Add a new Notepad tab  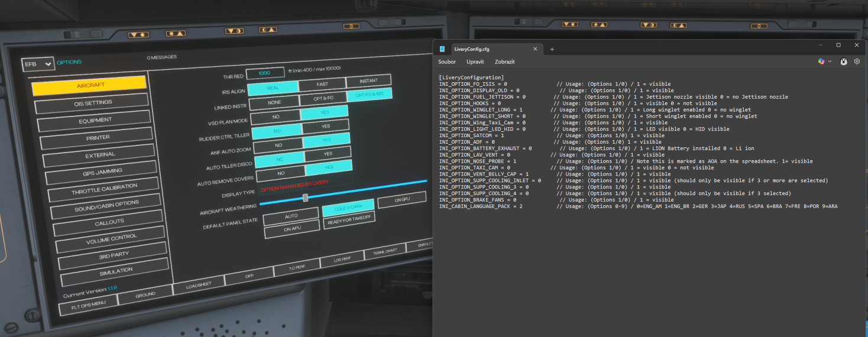click(552, 49)
